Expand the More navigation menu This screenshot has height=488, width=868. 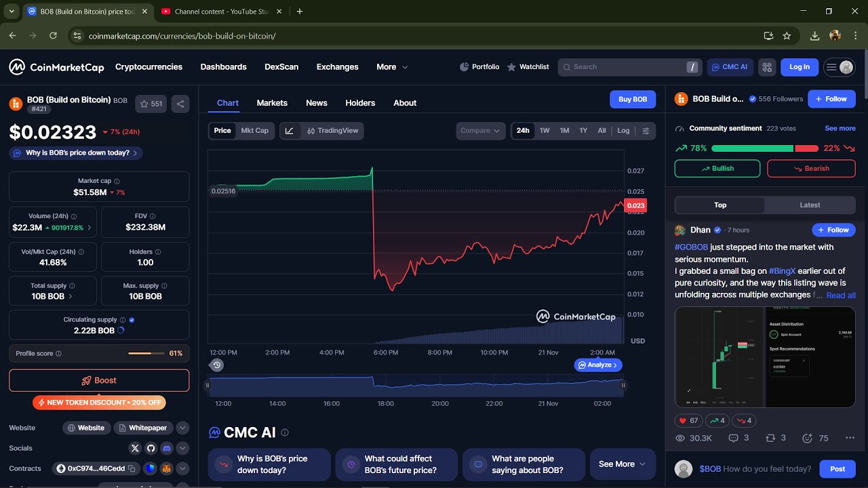(x=392, y=67)
